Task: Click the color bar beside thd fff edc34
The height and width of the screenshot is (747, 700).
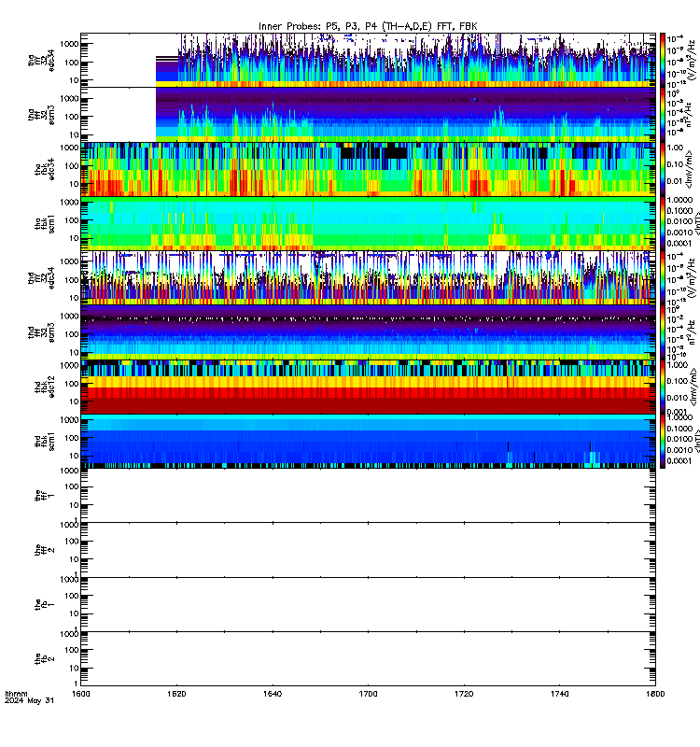Action: pos(663,277)
